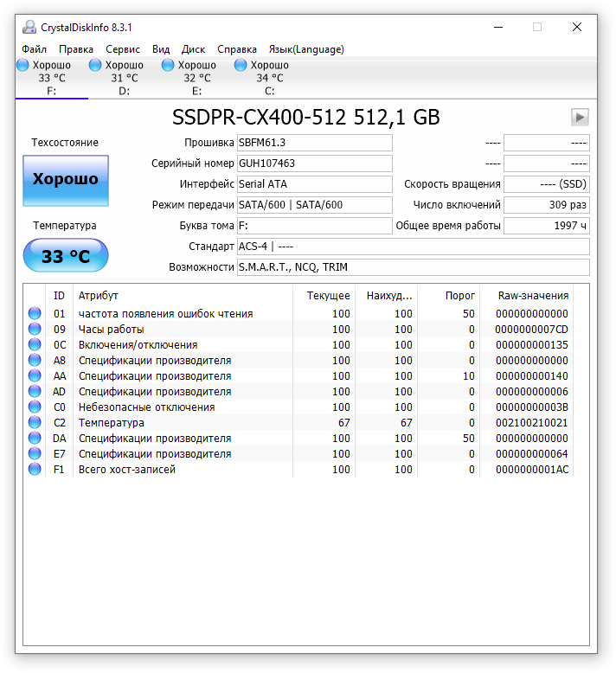Open the Файл menu

(x=34, y=49)
